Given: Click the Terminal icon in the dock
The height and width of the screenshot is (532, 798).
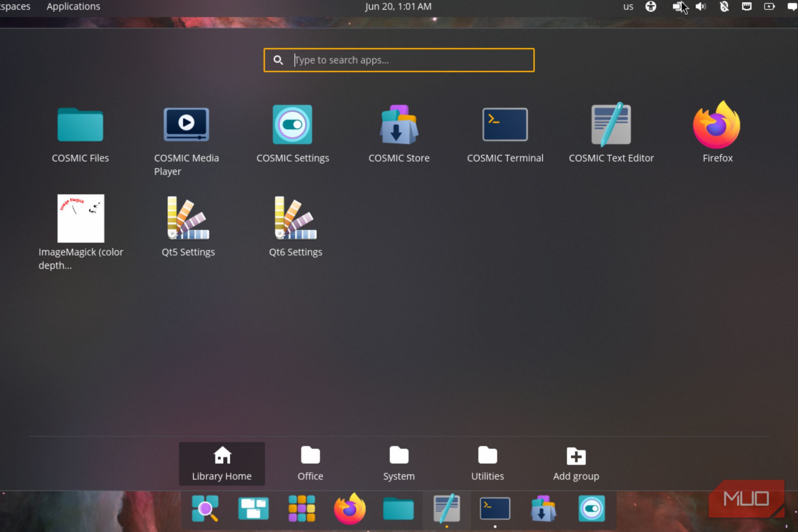Looking at the screenshot, I should click(495, 508).
